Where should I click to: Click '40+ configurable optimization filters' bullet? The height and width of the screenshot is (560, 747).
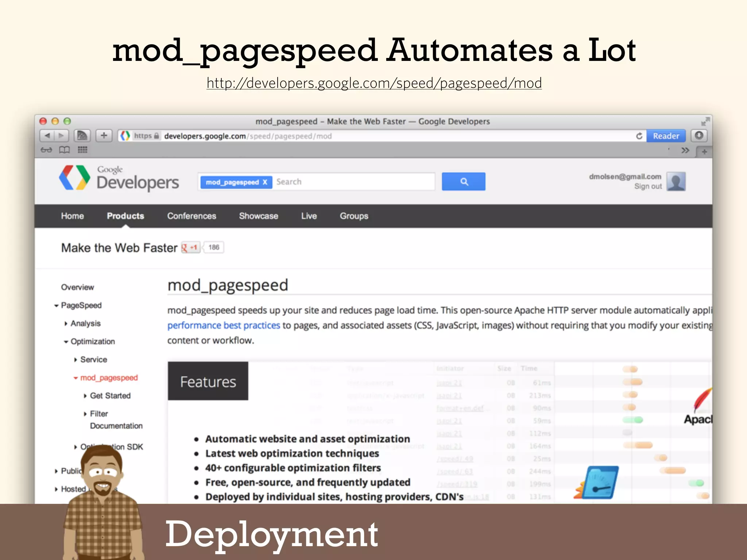point(293,468)
